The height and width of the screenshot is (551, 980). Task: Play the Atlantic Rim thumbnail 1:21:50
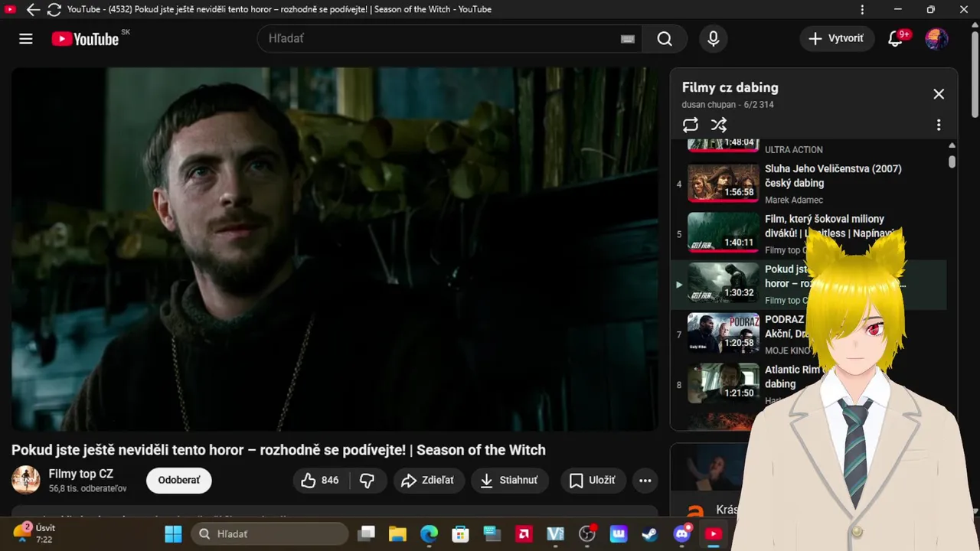pyautogui.click(x=724, y=383)
